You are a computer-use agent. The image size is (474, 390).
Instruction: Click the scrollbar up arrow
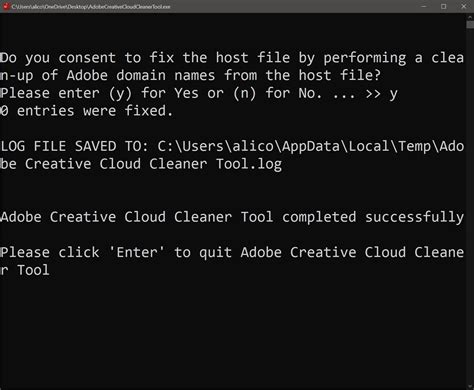(470, 17)
